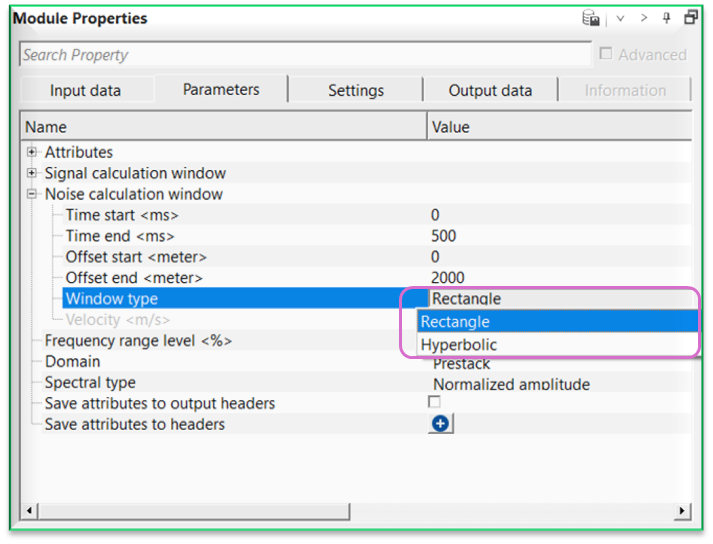Click the right arrow in panel header
The image size is (713, 544).
[x=643, y=18]
